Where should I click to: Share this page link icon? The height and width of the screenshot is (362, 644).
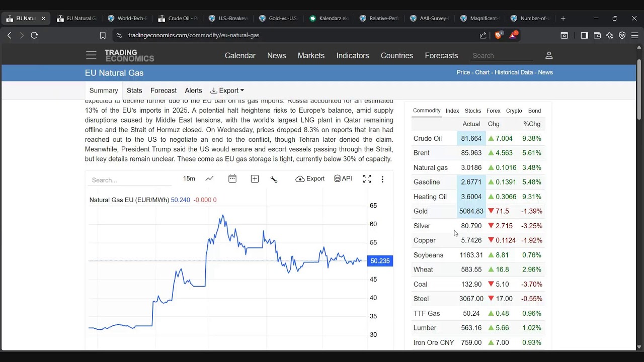[x=483, y=35]
